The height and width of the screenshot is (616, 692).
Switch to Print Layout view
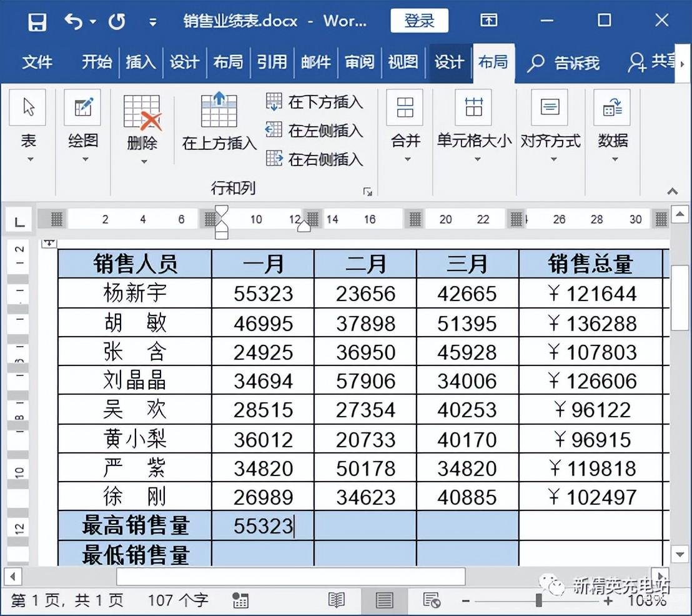click(x=384, y=600)
